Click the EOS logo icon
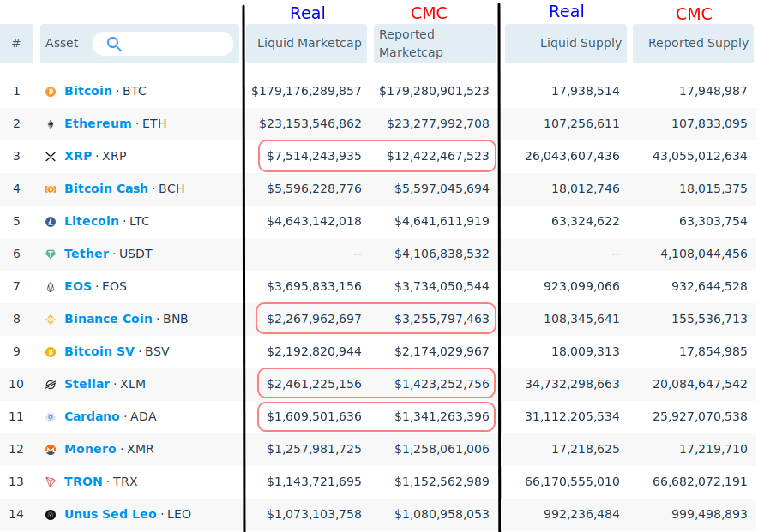This screenshot has width=758, height=532. 50,286
